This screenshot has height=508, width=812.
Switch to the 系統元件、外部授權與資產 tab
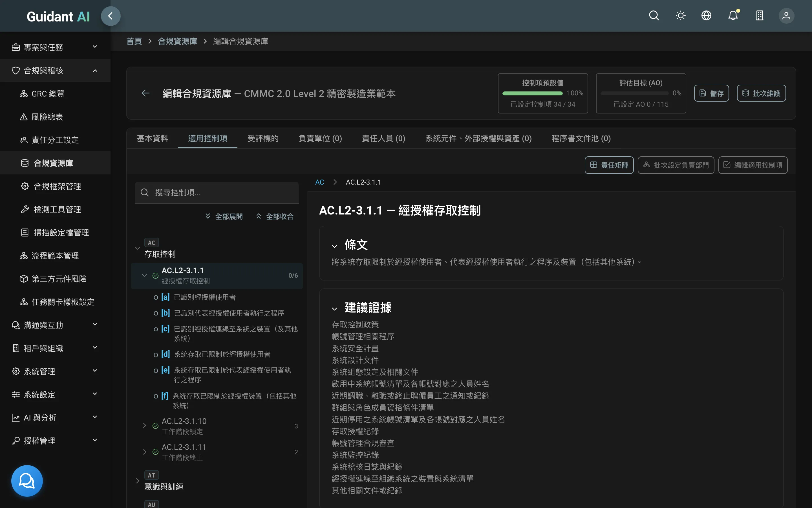(478, 138)
